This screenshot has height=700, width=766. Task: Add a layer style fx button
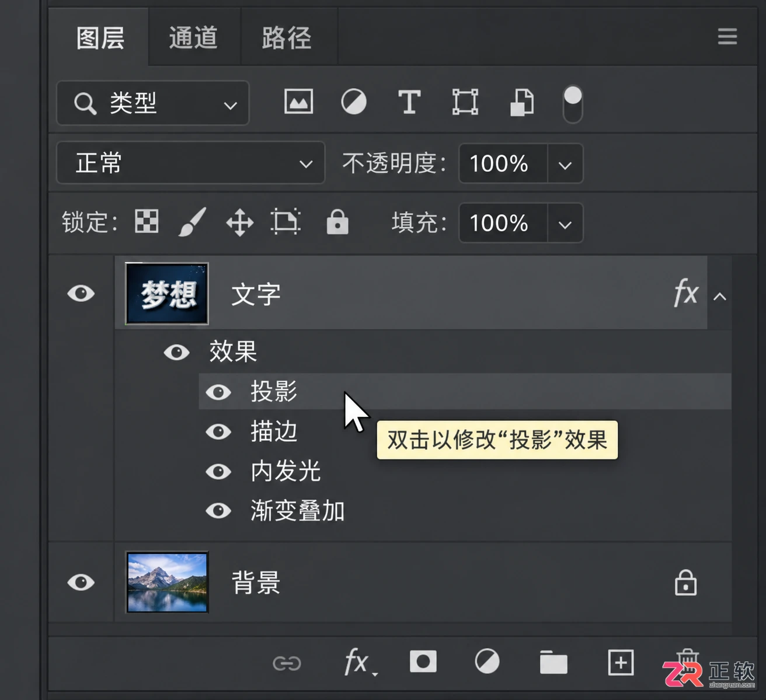[x=360, y=663]
